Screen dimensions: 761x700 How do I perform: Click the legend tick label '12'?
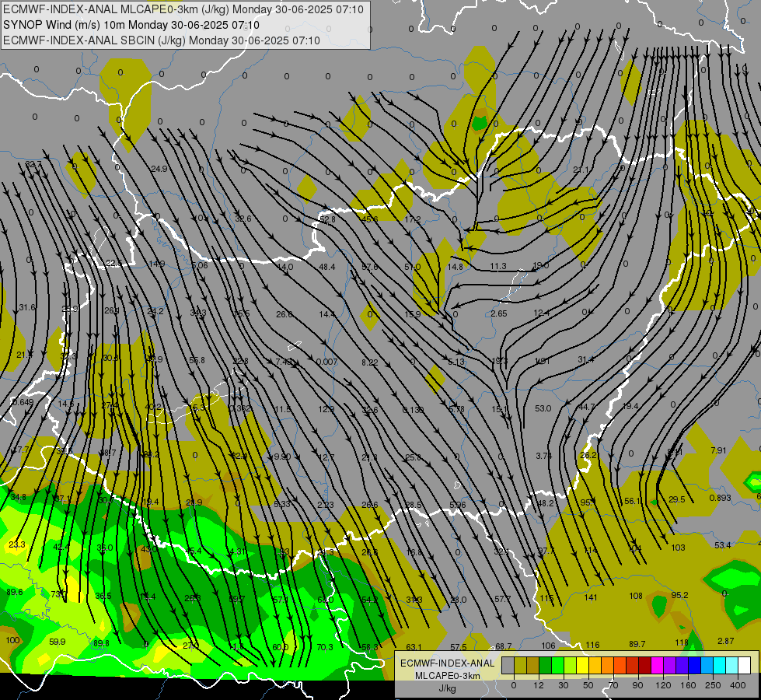click(539, 685)
